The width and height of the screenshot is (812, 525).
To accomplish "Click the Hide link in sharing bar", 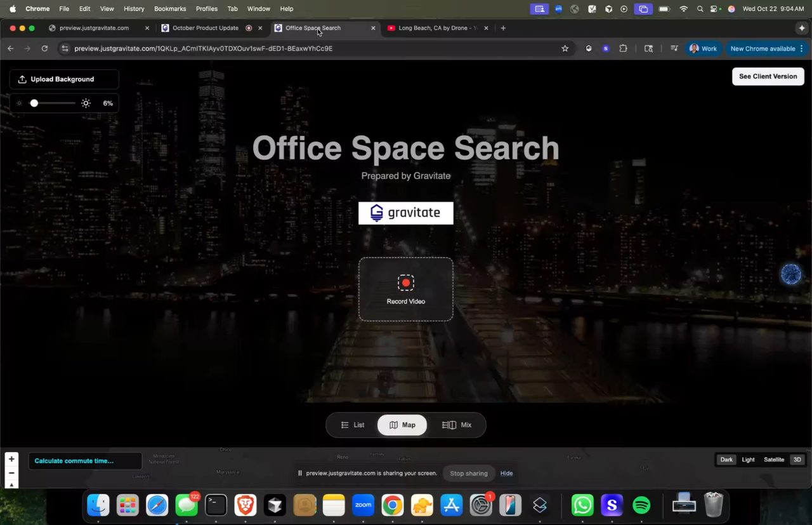I will (x=506, y=473).
